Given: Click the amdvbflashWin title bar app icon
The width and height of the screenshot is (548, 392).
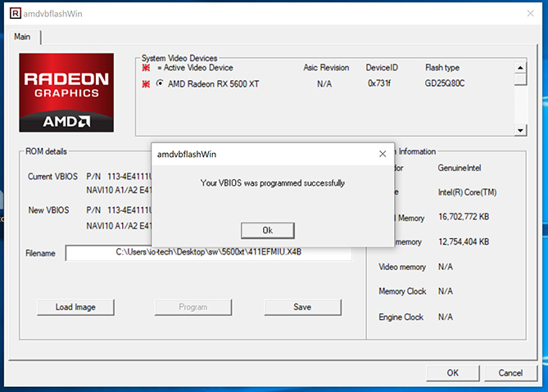Looking at the screenshot, I should [x=16, y=13].
